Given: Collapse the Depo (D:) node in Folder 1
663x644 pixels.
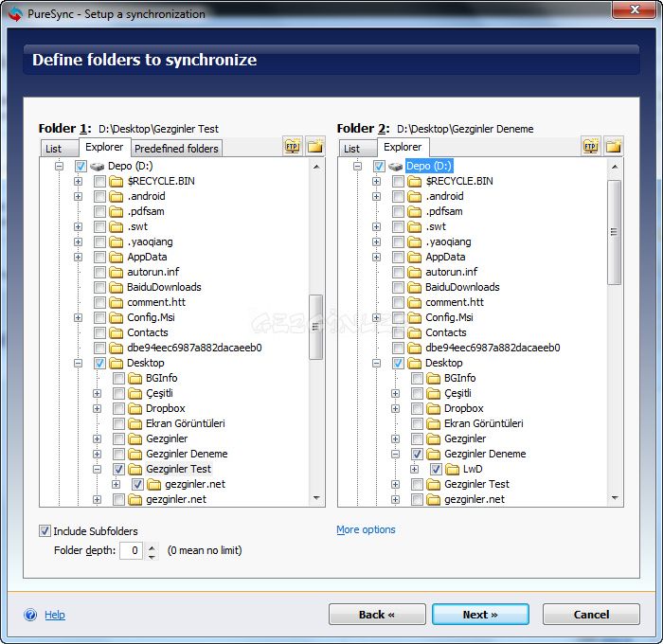Looking at the screenshot, I should click(x=59, y=166).
